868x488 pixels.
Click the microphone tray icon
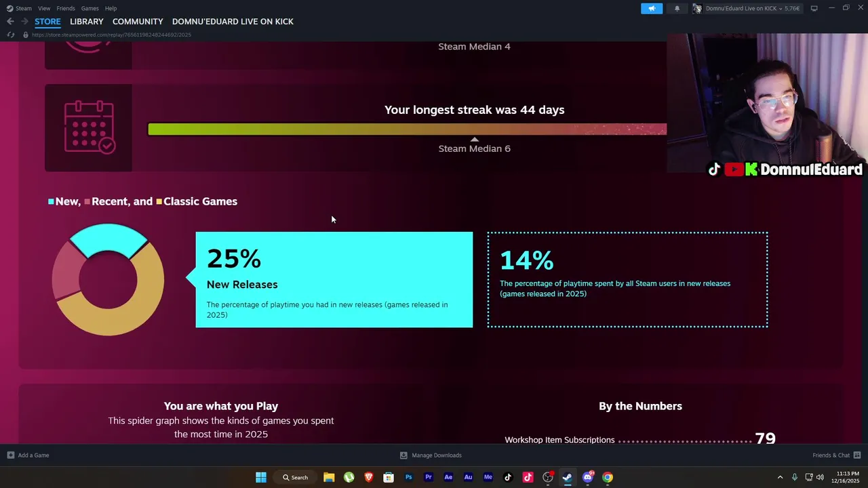point(794,477)
